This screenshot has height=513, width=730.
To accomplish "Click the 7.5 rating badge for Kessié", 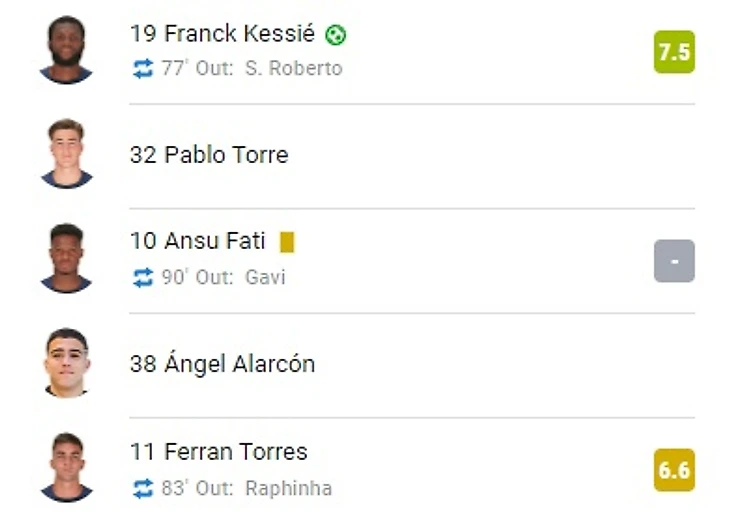I will (x=674, y=52).
